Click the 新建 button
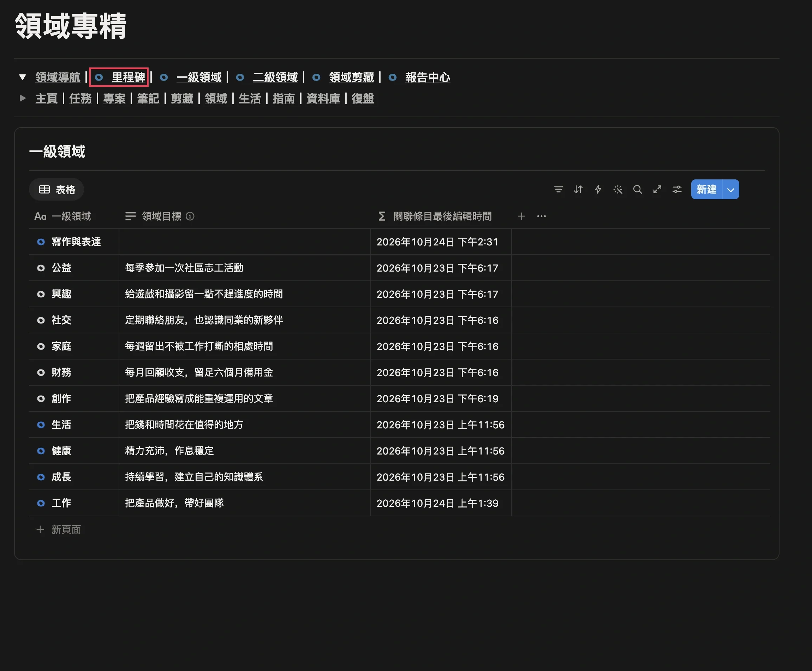 (x=706, y=189)
